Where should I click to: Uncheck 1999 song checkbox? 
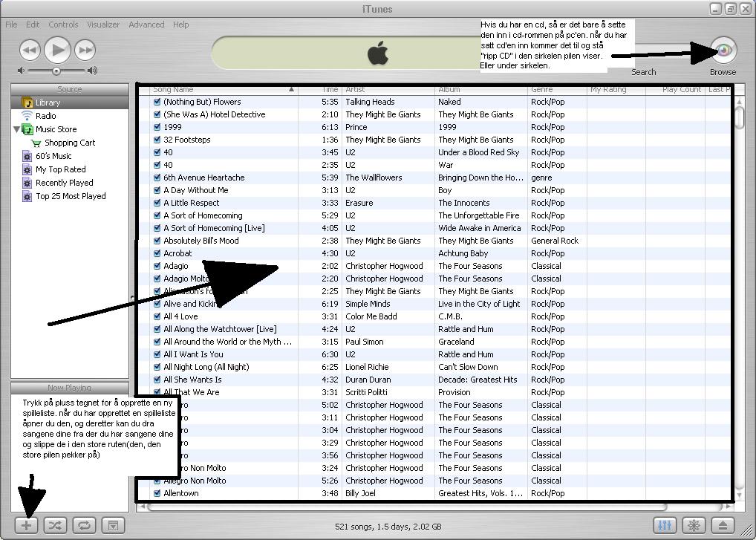tap(157, 127)
